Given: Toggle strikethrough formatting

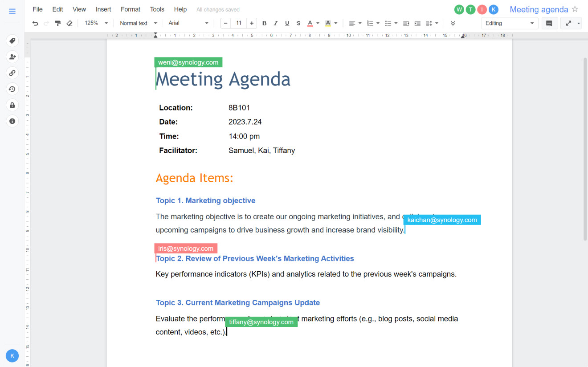Looking at the screenshot, I should [298, 23].
